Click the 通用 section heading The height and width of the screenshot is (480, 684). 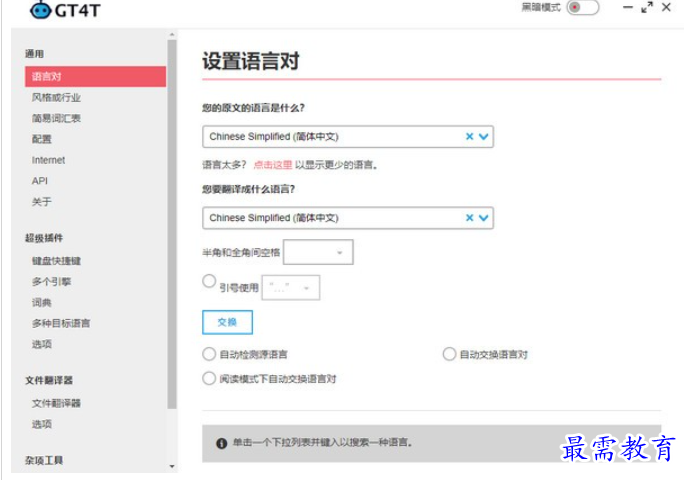(x=34, y=54)
